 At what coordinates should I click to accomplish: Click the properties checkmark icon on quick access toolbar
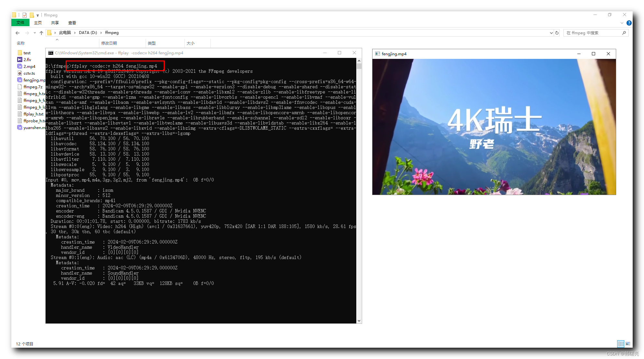pos(24,15)
